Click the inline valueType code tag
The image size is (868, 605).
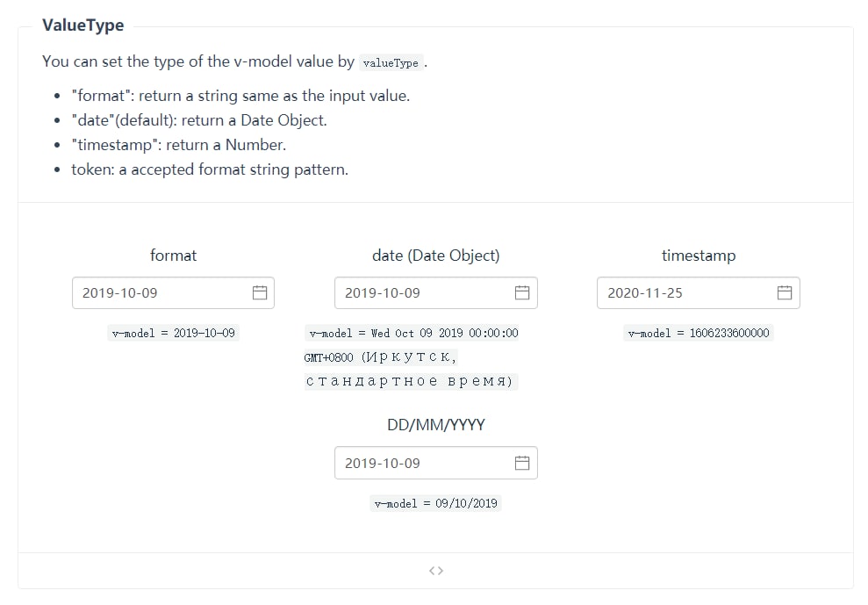coord(391,62)
